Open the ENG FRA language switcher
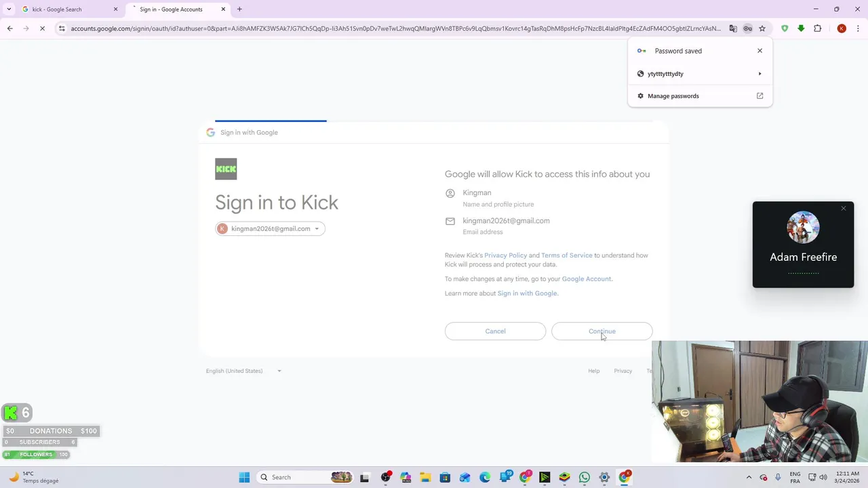The width and height of the screenshot is (868, 488). [795, 477]
